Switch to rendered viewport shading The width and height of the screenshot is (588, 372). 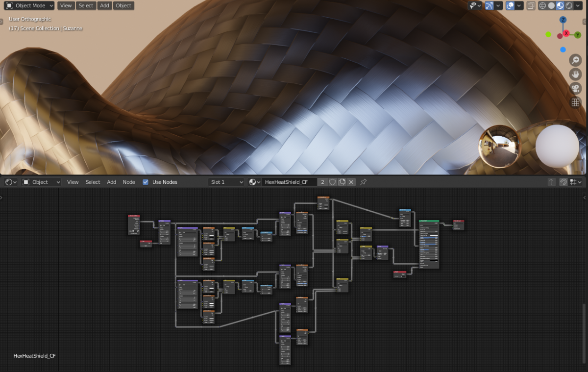tap(569, 6)
